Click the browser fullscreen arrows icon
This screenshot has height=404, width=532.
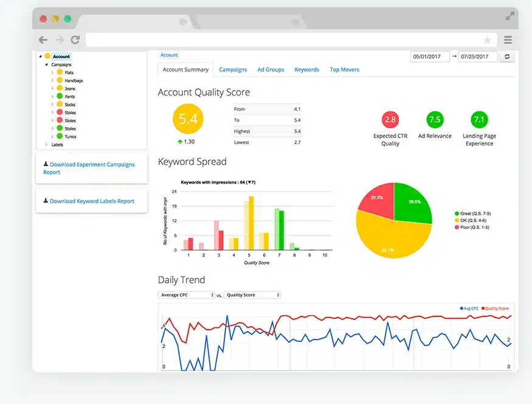pos(510,16)
